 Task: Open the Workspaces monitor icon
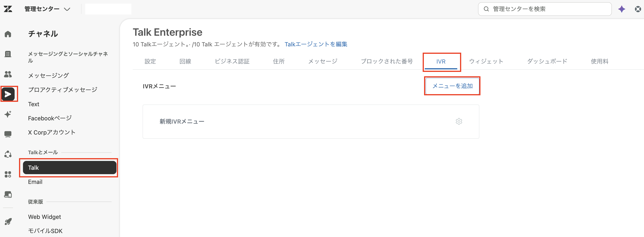coord(8,134)
